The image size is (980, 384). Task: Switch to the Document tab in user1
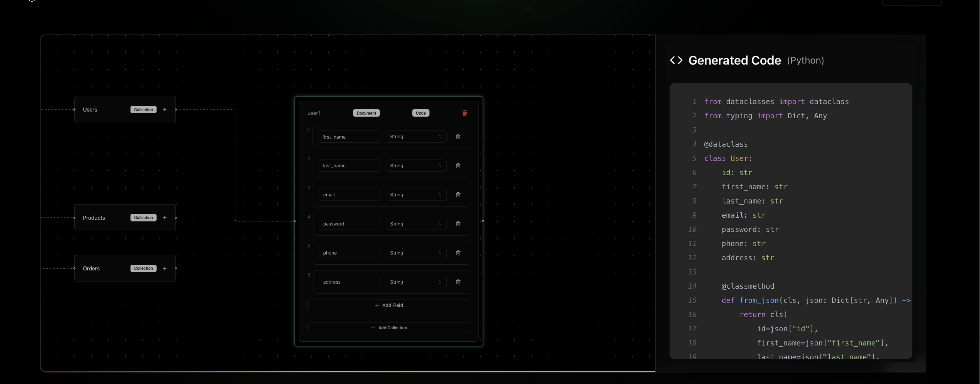click(x=366, y=113)
